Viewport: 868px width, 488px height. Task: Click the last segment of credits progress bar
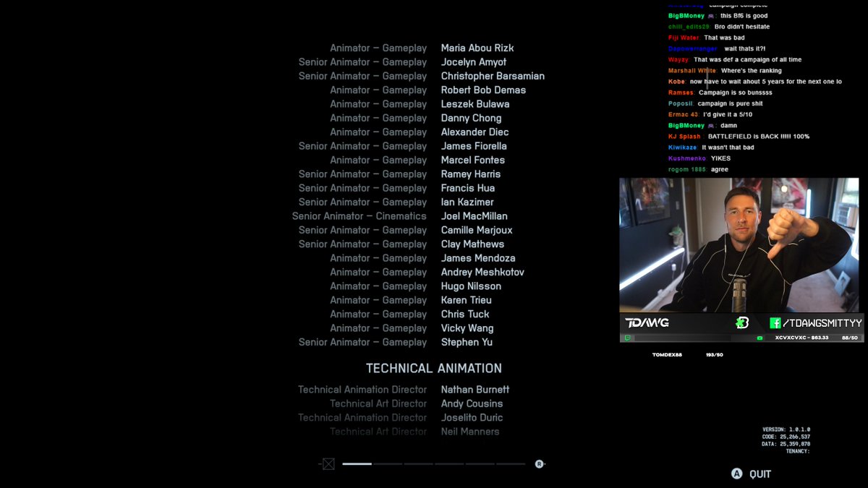pyautogui.click(x=511, y=464)
